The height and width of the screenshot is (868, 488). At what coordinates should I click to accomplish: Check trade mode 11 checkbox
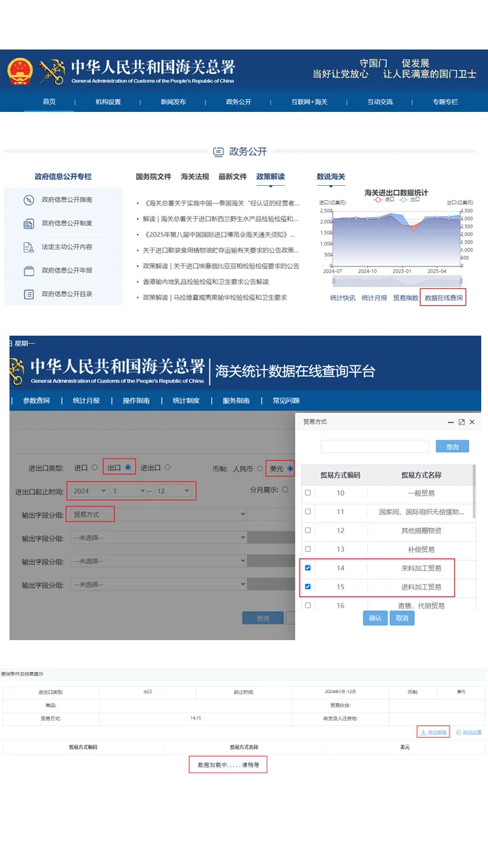click(x=308, y=511)
